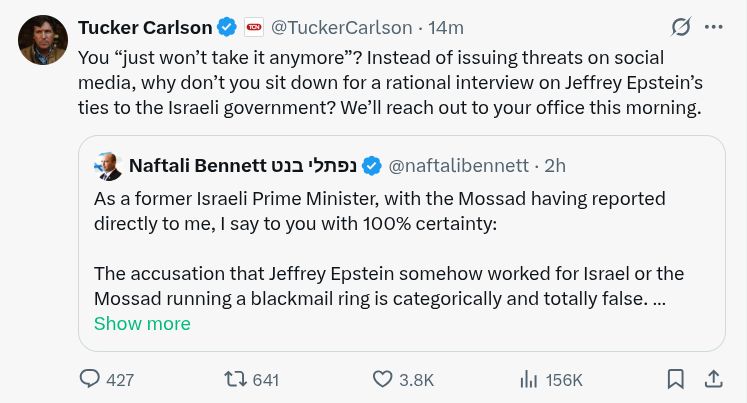This screenshot has height=403, width=747.
Task: Open the @naftalibennett handle link
Action: 458,166
